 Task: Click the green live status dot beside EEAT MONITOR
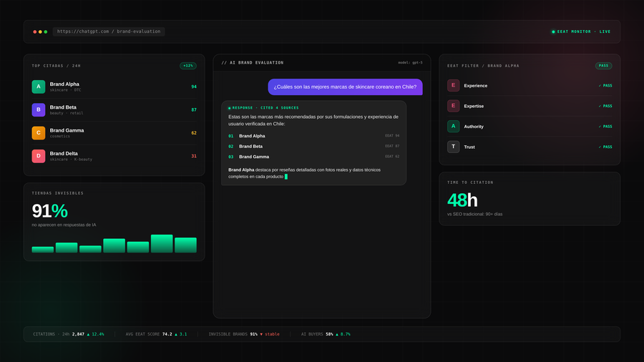point(553,31)
